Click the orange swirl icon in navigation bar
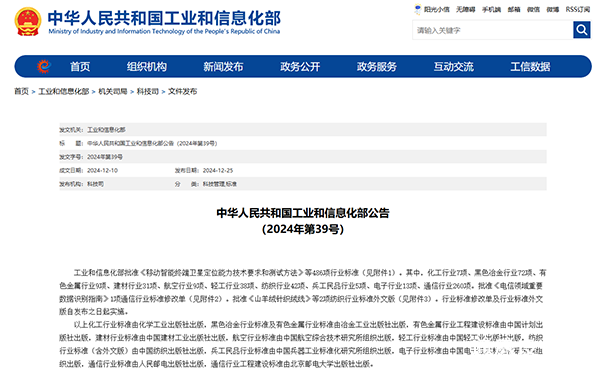 [44, 67]
